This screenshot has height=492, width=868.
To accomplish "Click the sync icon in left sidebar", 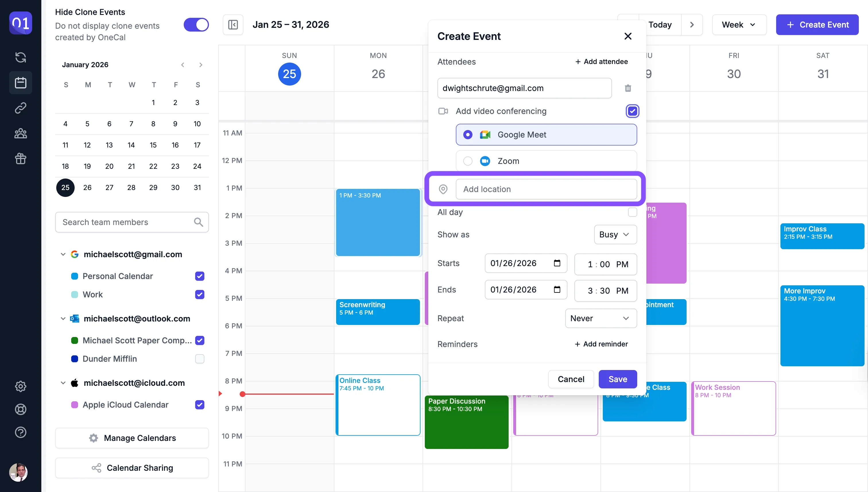I will click(x=21, y=57).
